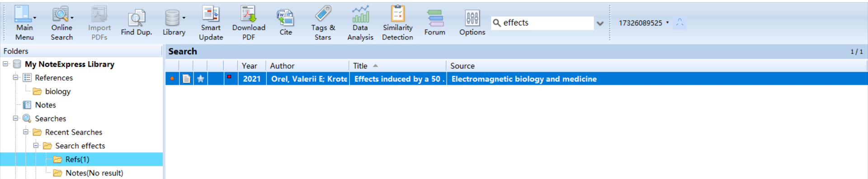Screen dimensions: 868x179
Task: Open the Options settings icon
Action: pyautogui.click(x=472, y=18)
